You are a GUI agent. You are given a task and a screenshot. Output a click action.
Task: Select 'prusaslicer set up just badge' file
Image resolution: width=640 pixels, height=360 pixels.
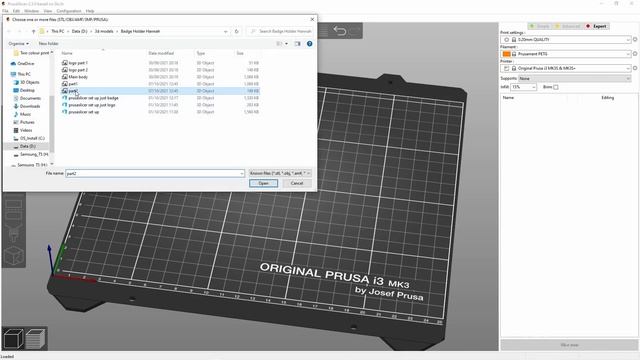tap(93, 98)
